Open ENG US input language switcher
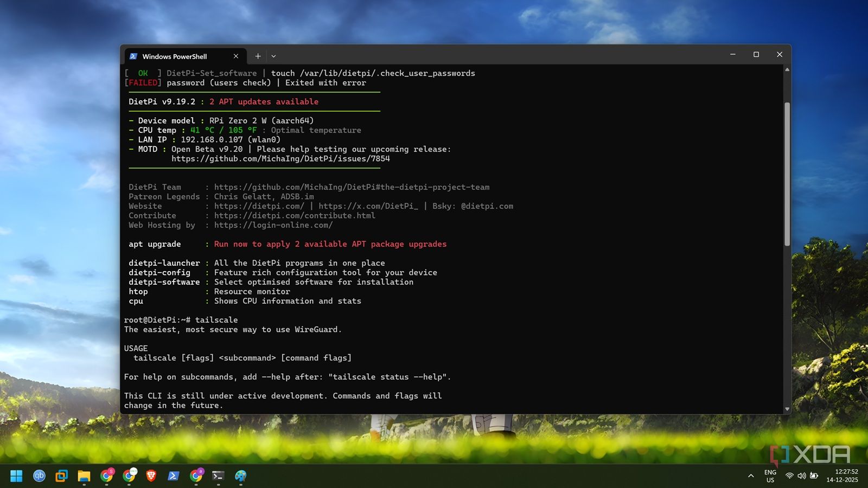Viewport: 868px width, 488px height. (x=770, y=476)
